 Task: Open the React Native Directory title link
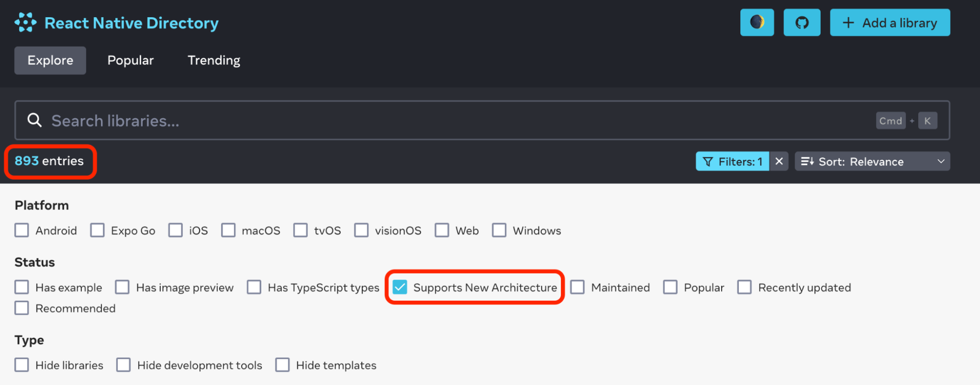pyautogui.click(x=131, y=23)
